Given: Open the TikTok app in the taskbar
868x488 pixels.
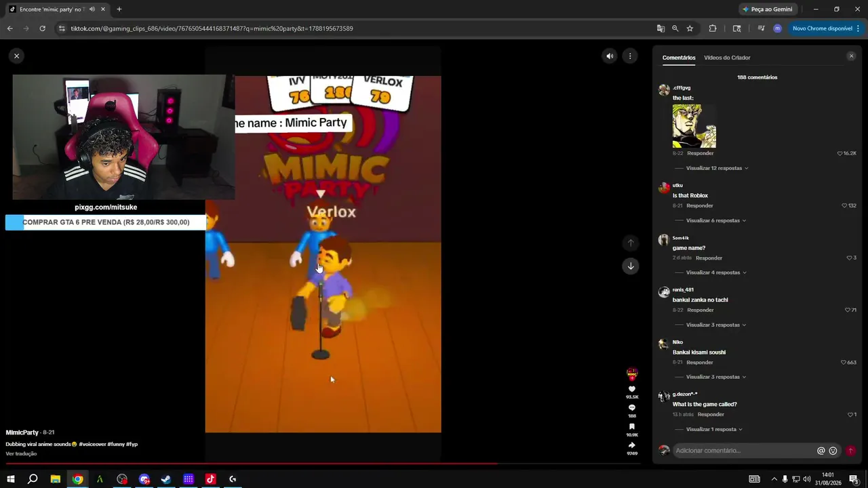Looking at the screenshot, I should tap(210, 479).
